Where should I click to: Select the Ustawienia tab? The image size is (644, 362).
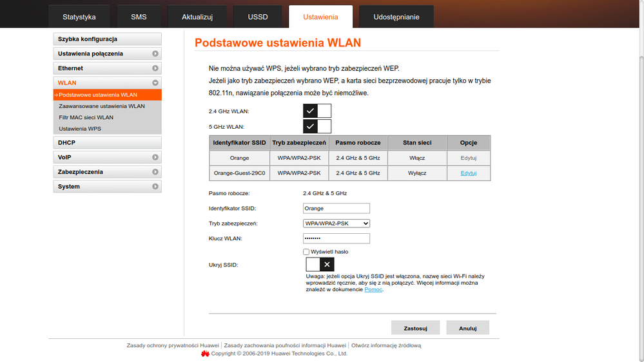click(320, 17)
